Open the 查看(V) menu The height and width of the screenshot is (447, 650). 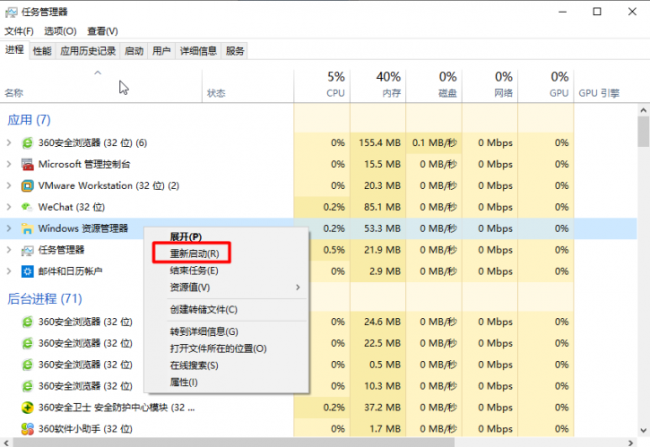(x=103, y=31)
